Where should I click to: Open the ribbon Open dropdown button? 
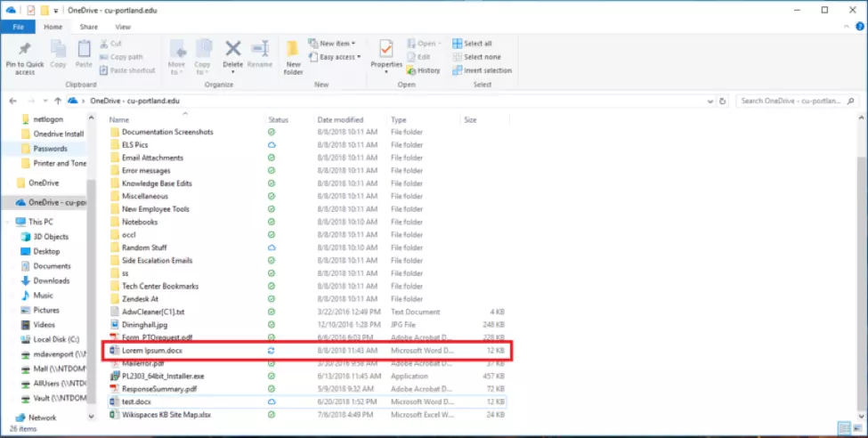[x=425, y=44]
